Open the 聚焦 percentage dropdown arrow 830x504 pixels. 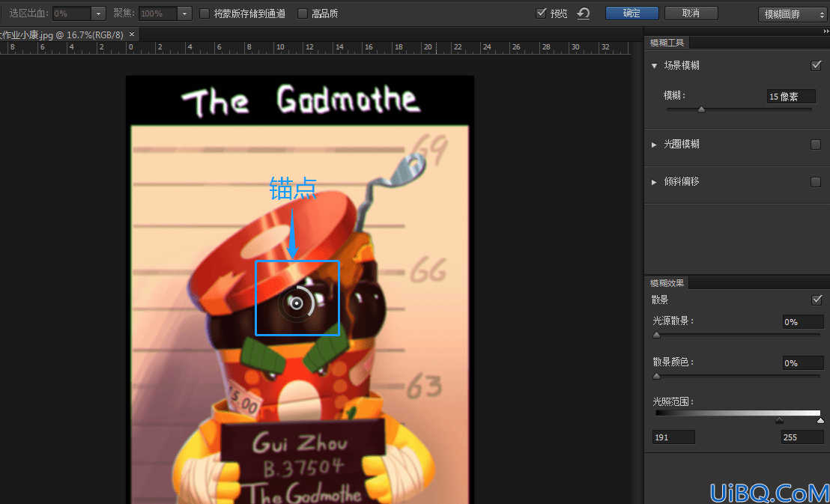pos(184,13)
